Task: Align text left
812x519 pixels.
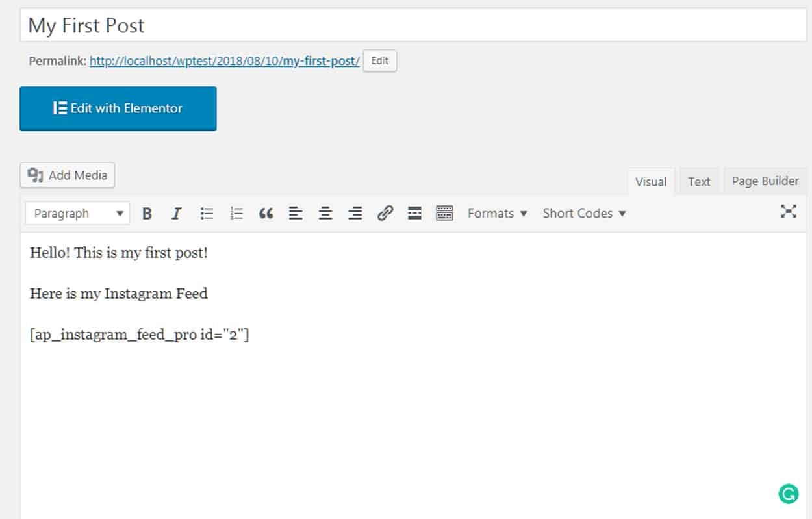Action: point(296,214)
